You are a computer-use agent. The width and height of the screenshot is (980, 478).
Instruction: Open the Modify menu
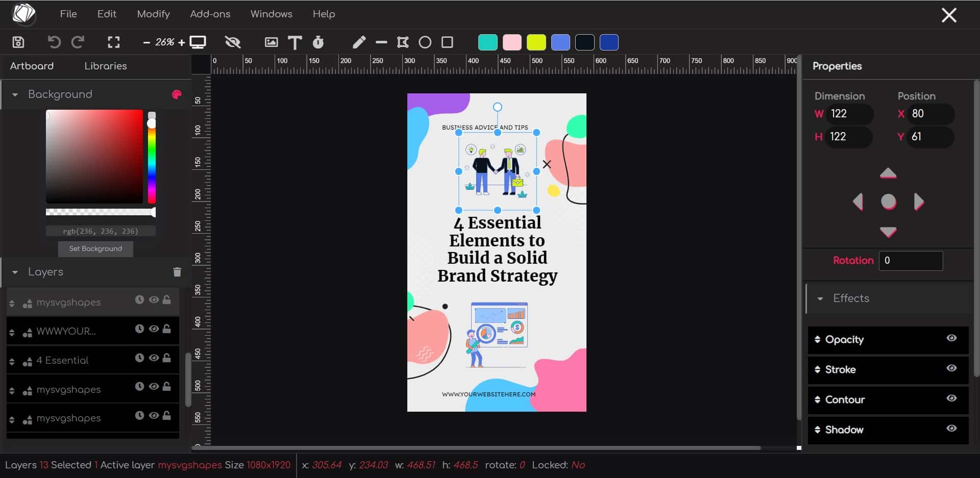click(153, 14)
